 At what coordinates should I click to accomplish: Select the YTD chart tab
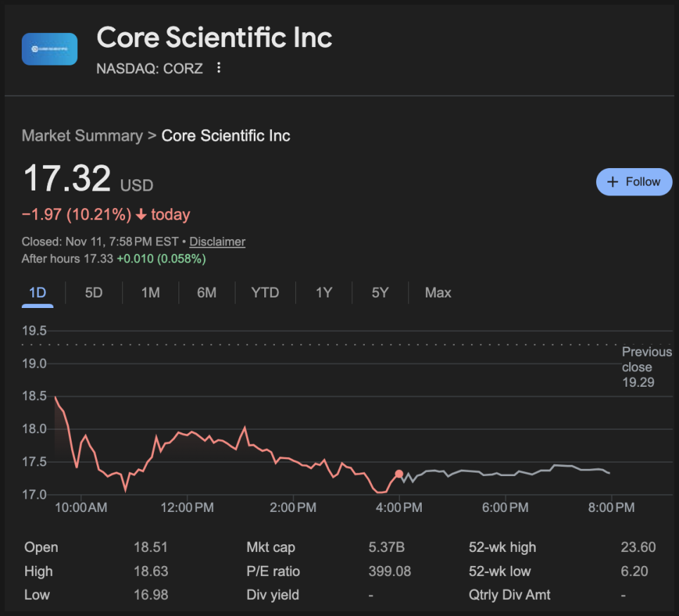[265, 293]
